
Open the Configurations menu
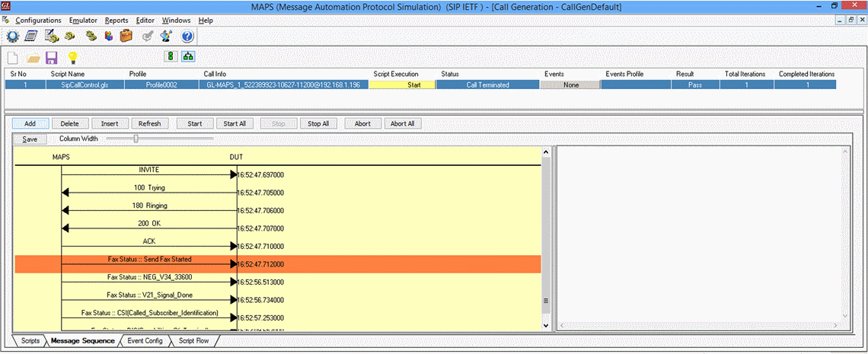pos(38,21)
